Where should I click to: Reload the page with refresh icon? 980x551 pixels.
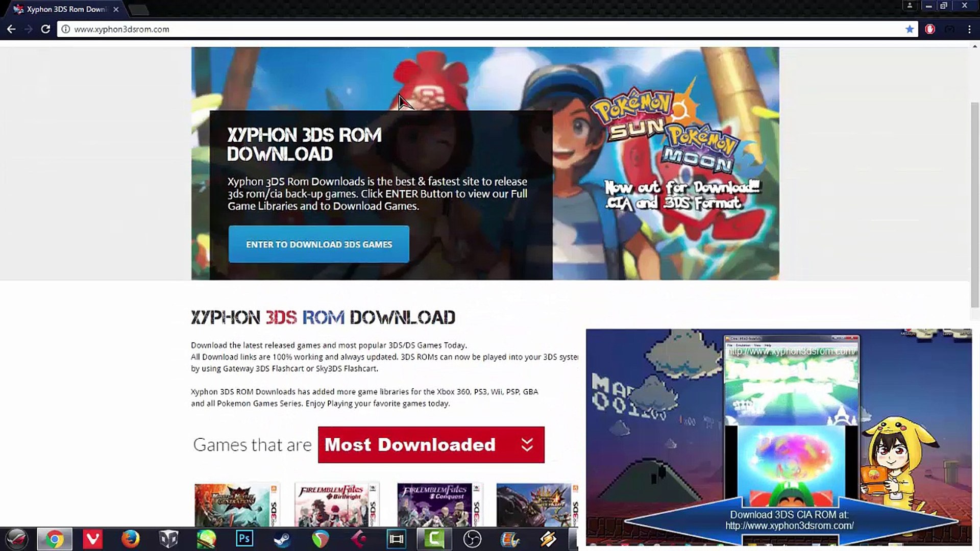click(45, 29)
